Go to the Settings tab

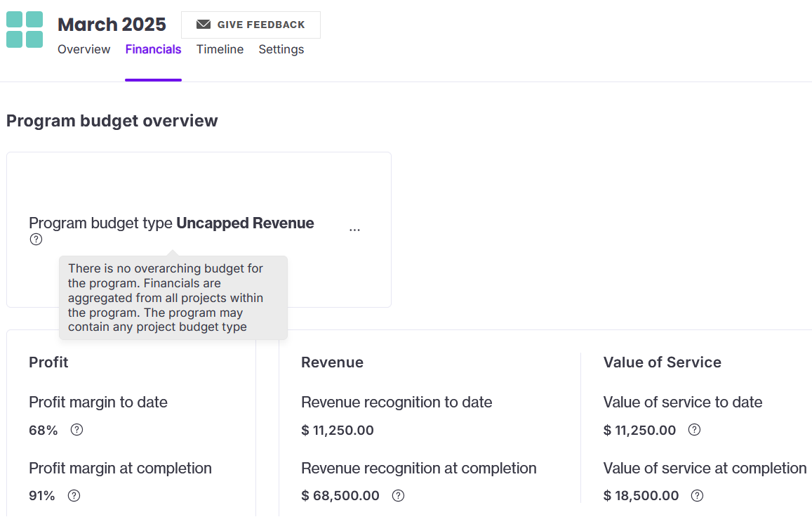click(x=281, y=49)
